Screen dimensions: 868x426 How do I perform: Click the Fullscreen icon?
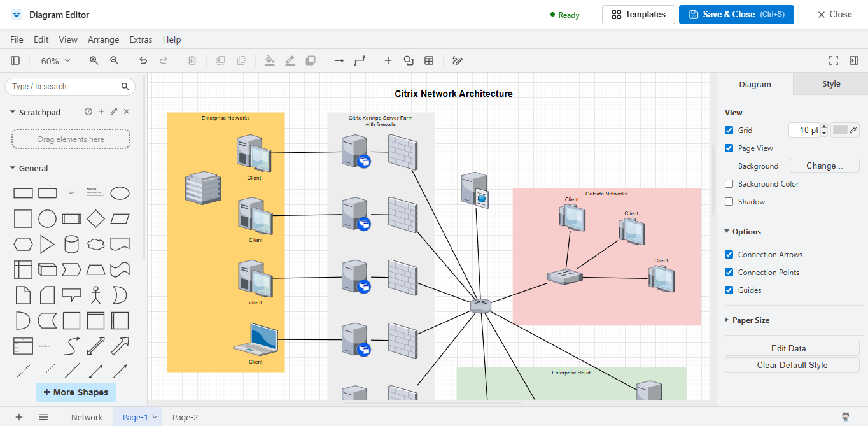pos(834,60)
